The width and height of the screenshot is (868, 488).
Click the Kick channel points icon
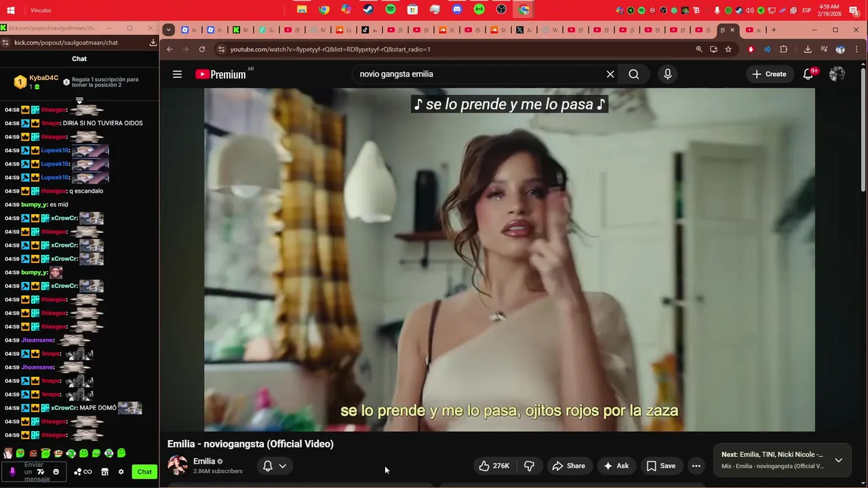pos(79,472)
